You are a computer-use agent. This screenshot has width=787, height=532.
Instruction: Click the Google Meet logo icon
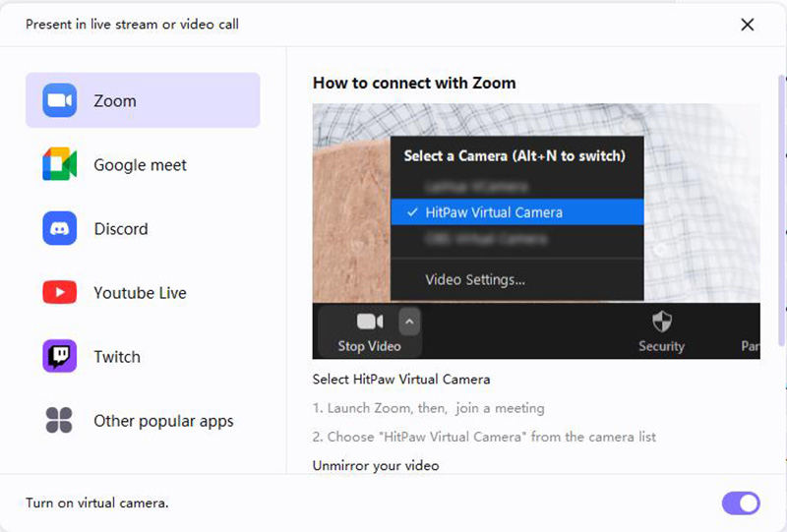(59, 164)
